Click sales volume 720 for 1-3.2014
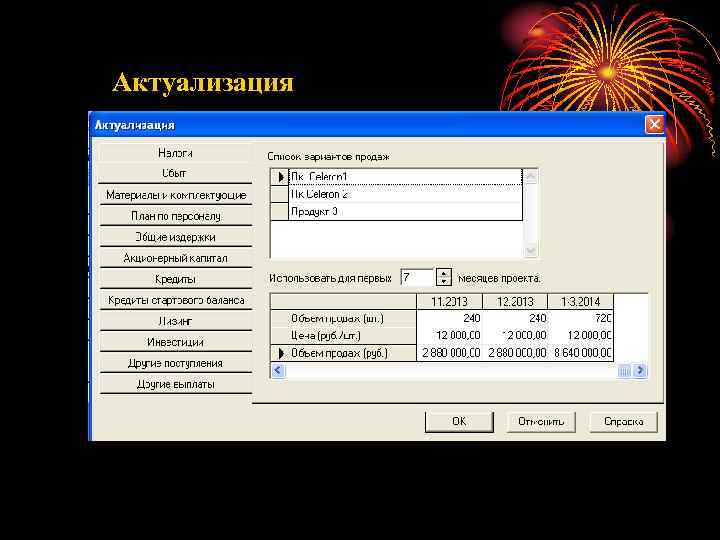Viewport: 720px width, 540px height. 580,318
